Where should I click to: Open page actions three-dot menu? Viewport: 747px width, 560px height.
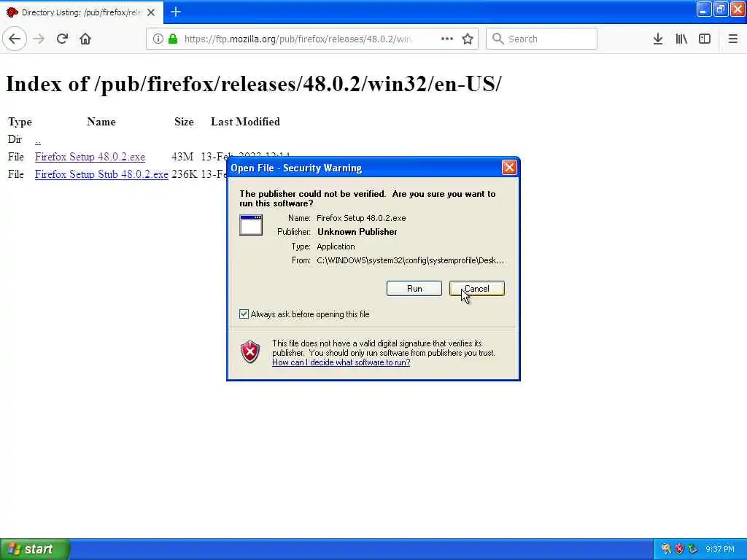click(447, 39)
